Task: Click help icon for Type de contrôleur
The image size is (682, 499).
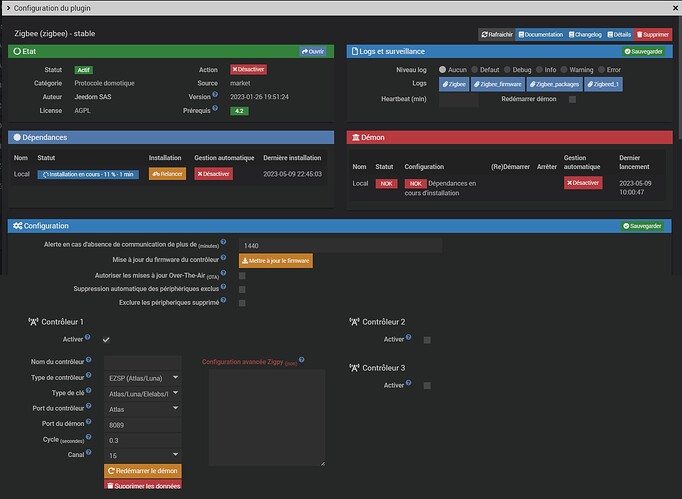Action: click(89, 375)
